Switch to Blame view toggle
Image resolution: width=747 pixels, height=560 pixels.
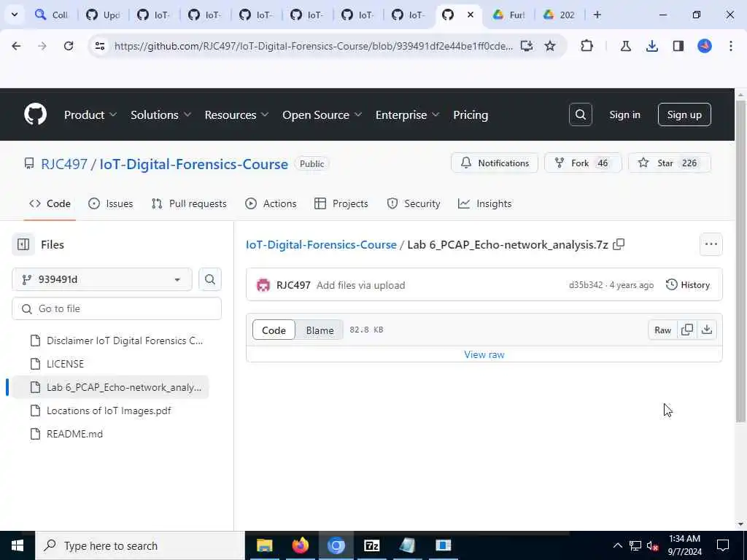coord(320,330)
